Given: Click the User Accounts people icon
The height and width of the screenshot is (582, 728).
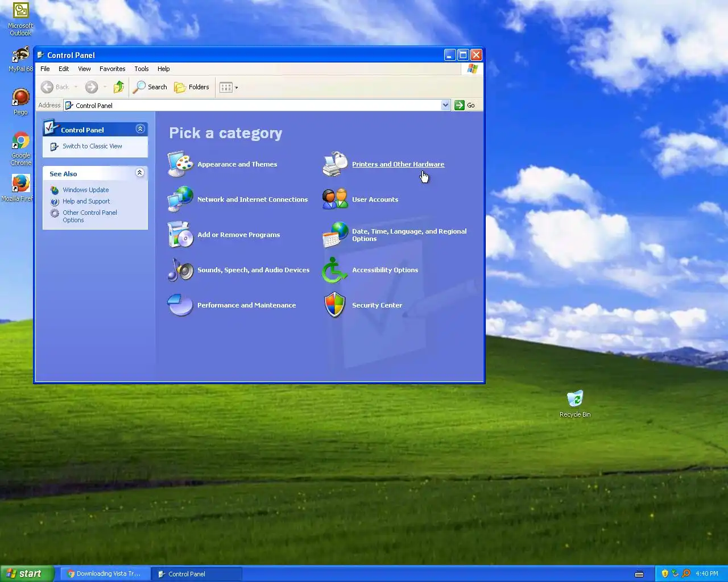Looking at the screenshot, I should [x=335, y=199].
